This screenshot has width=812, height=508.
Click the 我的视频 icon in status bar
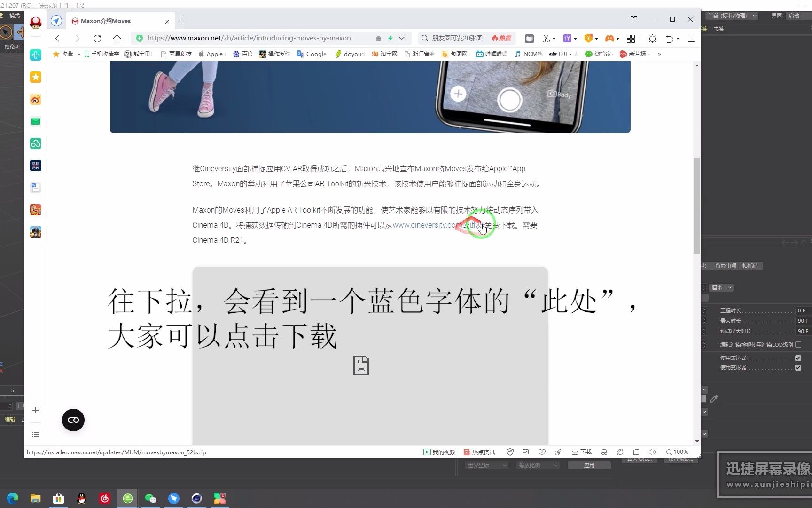pyautogui.click(x=438, y=452)
